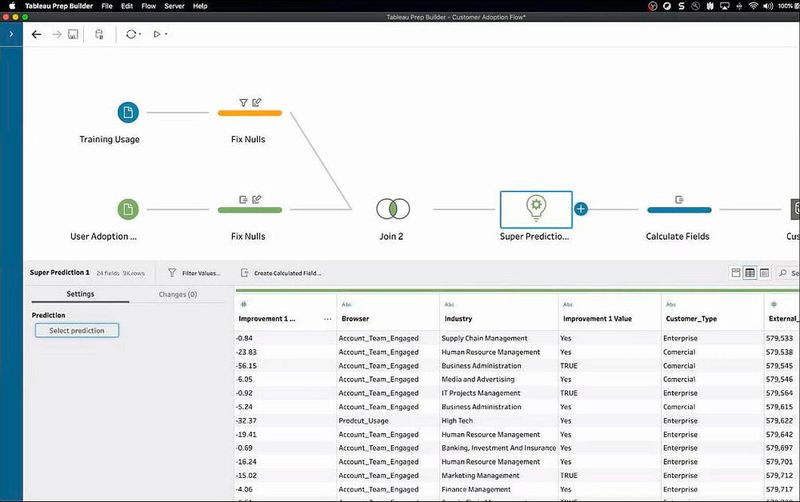Click Filter Values button

pos(194,273)
